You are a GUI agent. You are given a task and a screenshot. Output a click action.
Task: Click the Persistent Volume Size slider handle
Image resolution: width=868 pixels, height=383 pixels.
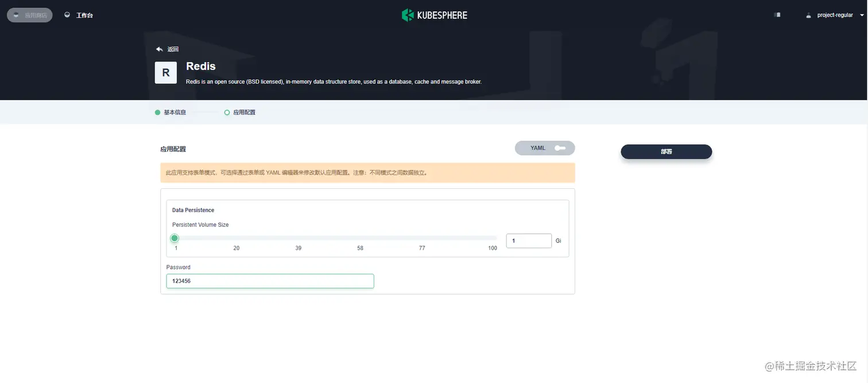[175, 238]
